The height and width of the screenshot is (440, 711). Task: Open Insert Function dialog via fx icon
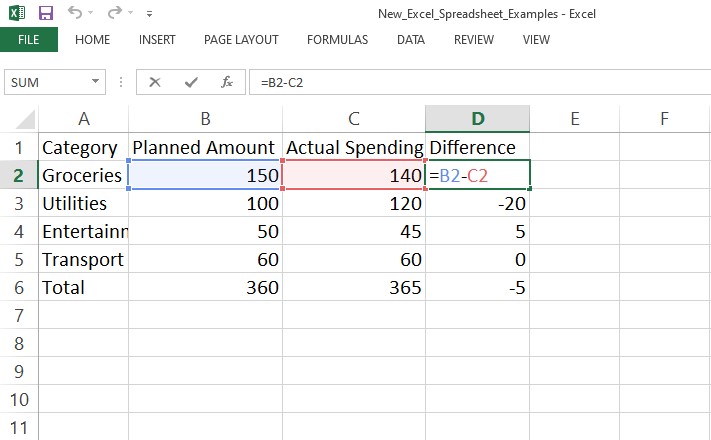pyautogui.click(x=227, y=82)
